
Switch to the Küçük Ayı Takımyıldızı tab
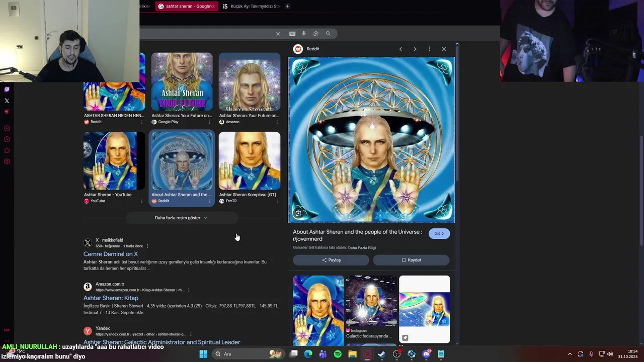[x=251, y=6]
